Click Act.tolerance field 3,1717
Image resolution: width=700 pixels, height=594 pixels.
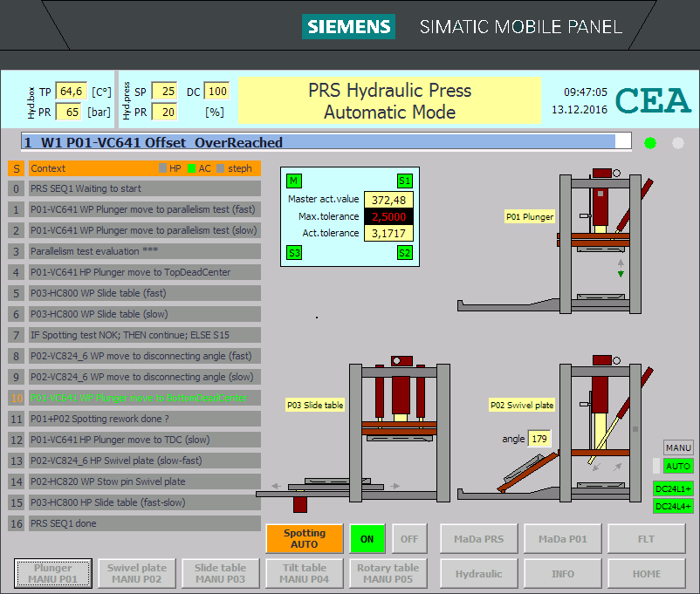coord(388,233)
